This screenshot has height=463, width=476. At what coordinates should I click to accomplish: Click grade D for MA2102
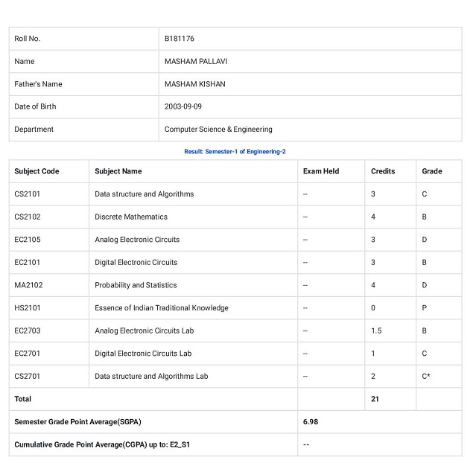tap(425, 285)
